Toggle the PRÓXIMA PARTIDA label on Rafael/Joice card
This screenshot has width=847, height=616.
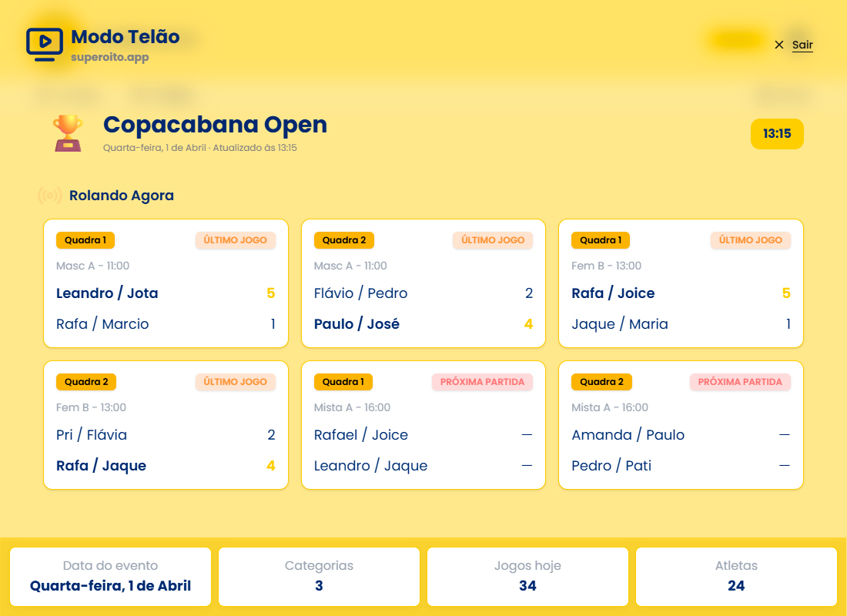pyautogui.click(x=482, y=382)
